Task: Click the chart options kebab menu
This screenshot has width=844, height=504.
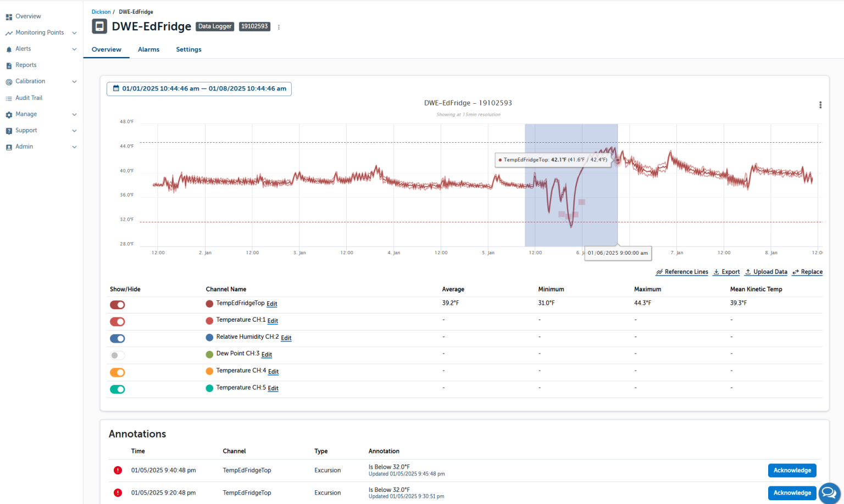Action: click(x=820, y=105)
